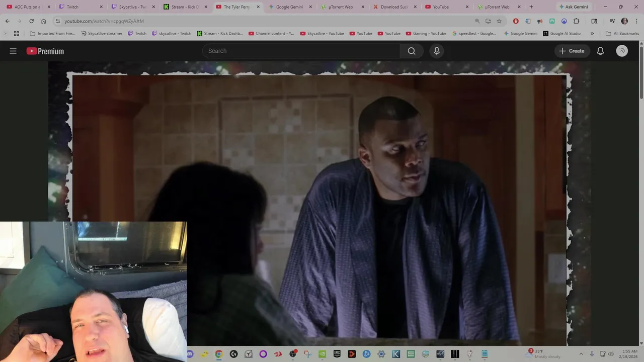The height and width of the screenshot is (362, 644).
Task: Open the Skycatlive - YouTube bookmark
Action: pos(322,34)
